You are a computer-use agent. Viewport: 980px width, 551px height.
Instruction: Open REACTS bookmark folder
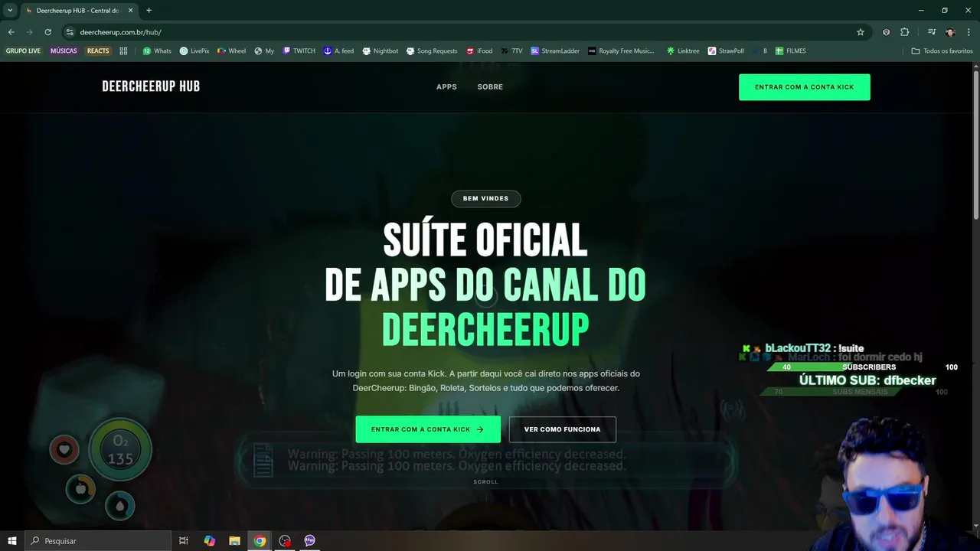[x=98, y=51]
